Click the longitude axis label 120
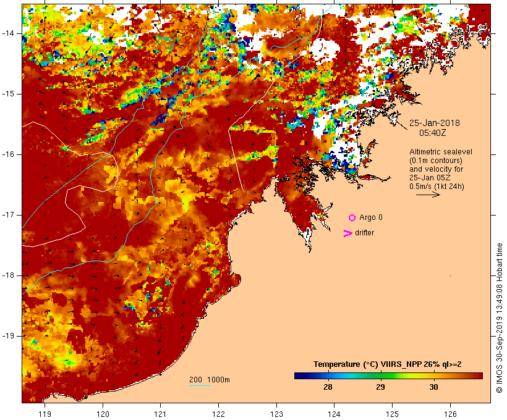The height and width of the screenshot is (420, 507). coord(103,414)
